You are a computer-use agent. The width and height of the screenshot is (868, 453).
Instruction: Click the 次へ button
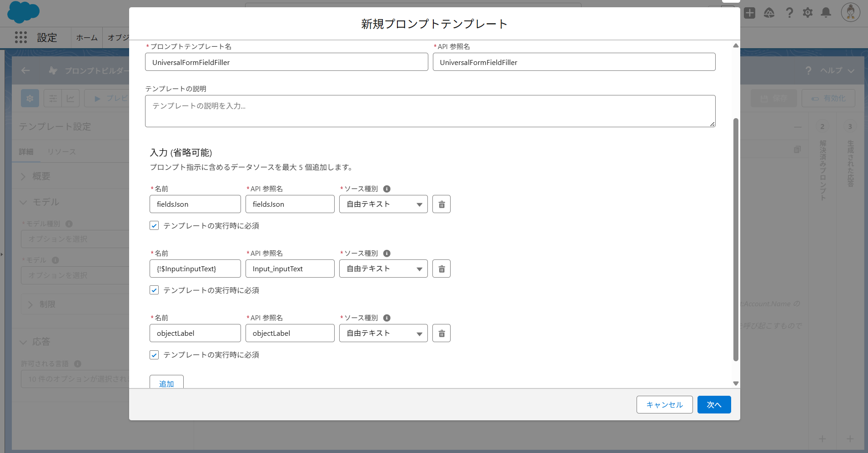pos(713,404)
